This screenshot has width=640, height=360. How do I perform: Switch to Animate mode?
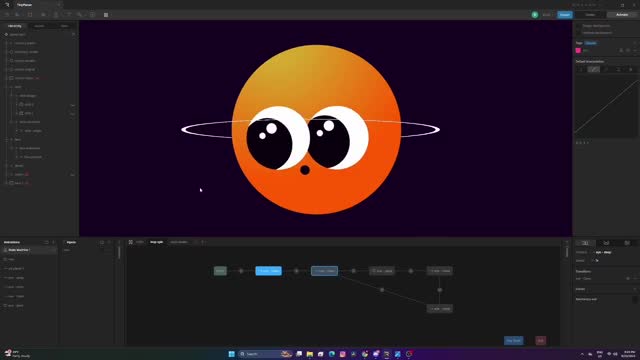pos(622,15)
